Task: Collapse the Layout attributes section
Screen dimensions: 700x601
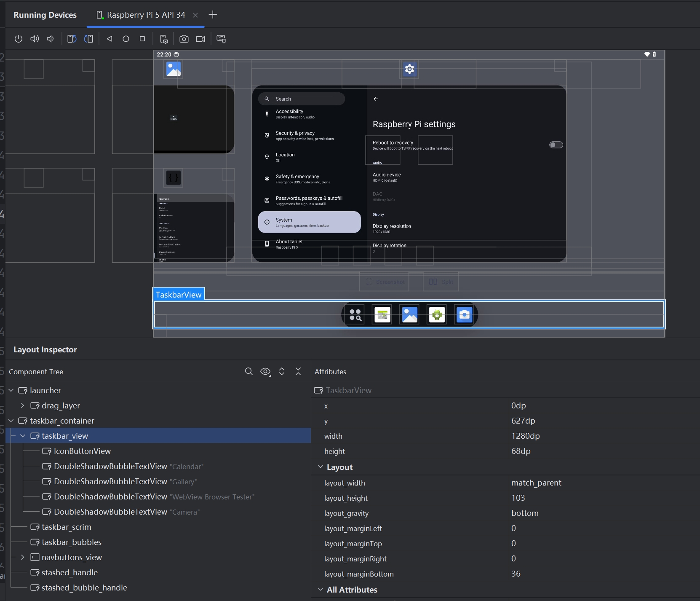Action: 321,467
